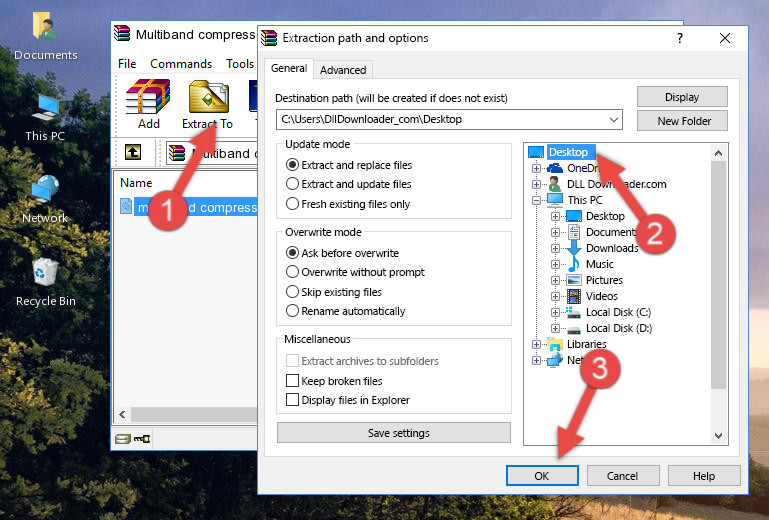Click the DLL Downloader.com user icon

555,184
